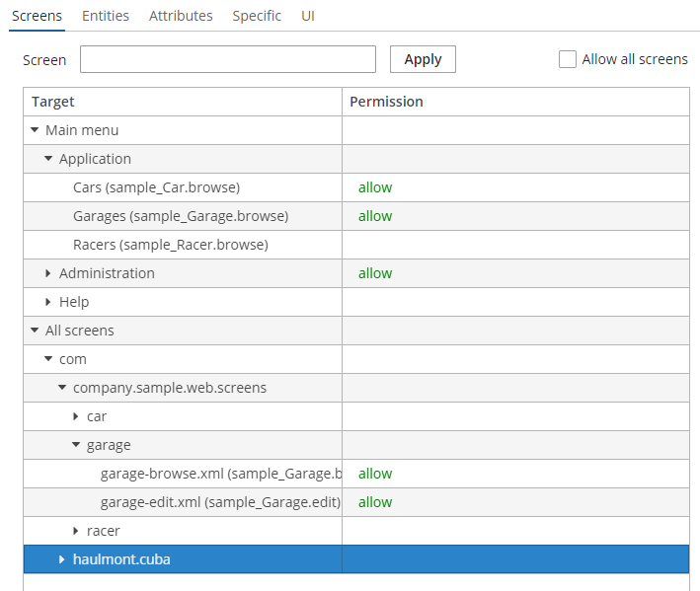Select the Administration label
Image resolution: width=700 pixels, height=591 pixels.
(x=107, y=273)
